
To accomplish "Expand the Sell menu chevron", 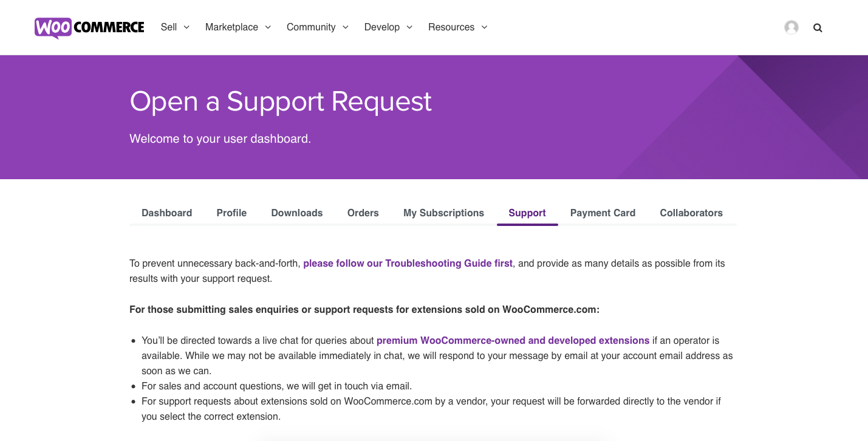I will pos(186,27).
